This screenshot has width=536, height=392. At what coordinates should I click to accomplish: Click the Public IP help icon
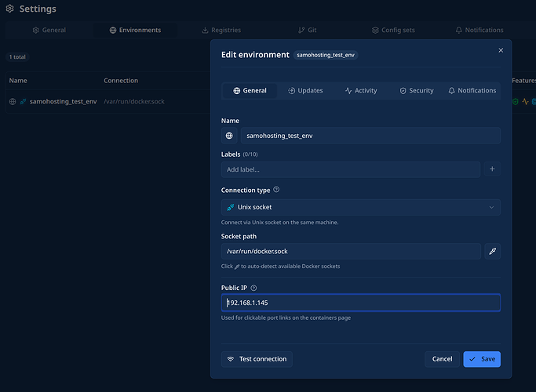point(253,288)
